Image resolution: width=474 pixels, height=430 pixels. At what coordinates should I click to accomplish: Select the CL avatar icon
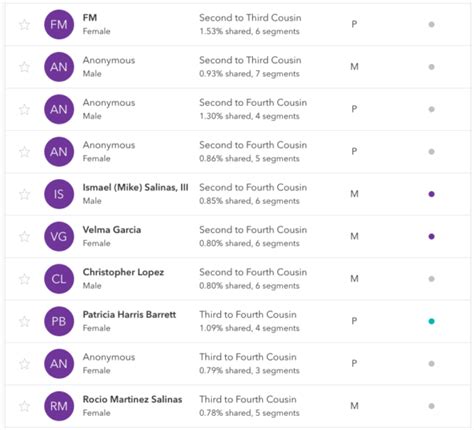59,279
